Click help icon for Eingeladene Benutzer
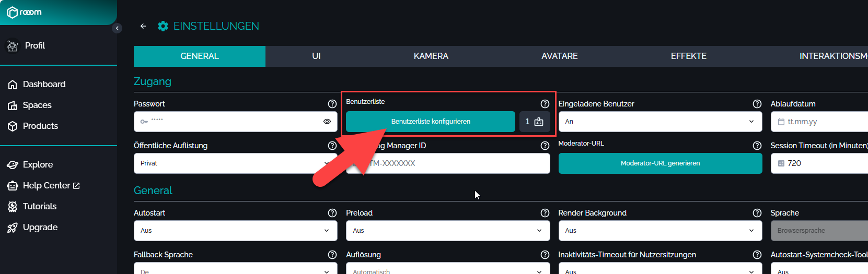 [757, 104]
